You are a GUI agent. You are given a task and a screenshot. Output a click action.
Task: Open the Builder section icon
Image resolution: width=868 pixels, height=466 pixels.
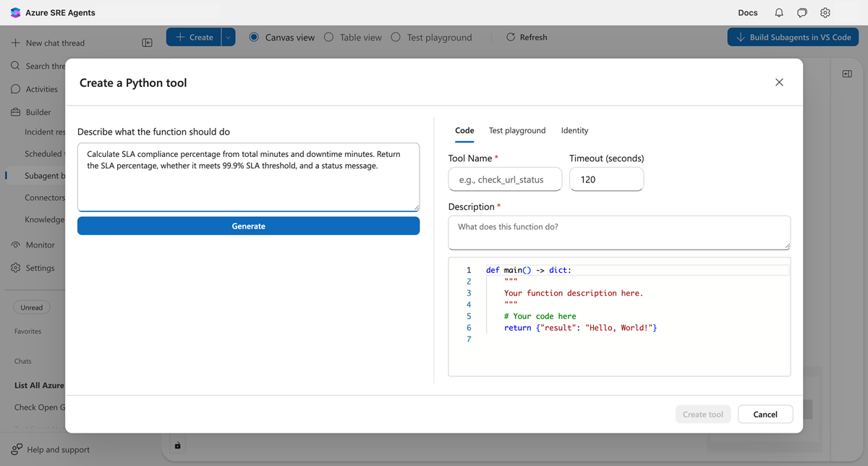(x=16, y=112)
